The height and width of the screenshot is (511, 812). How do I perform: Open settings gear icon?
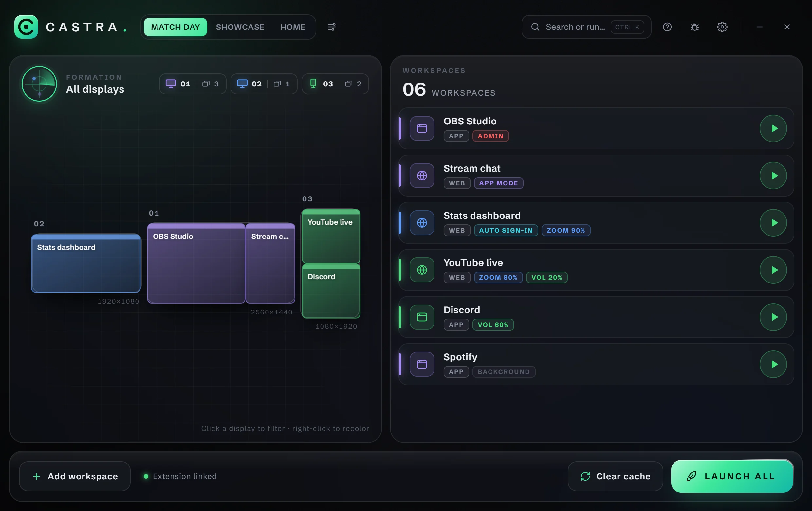pos(722,27)
